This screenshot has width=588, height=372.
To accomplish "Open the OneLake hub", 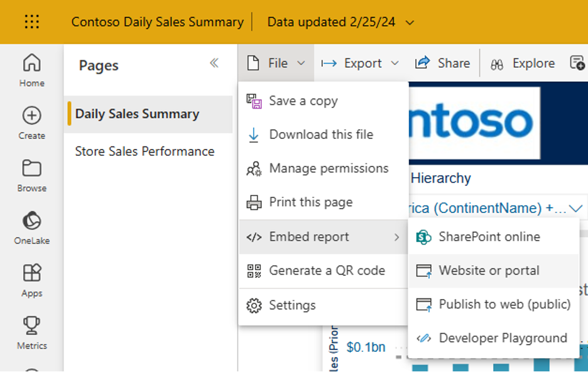I will tap(32, 228).
